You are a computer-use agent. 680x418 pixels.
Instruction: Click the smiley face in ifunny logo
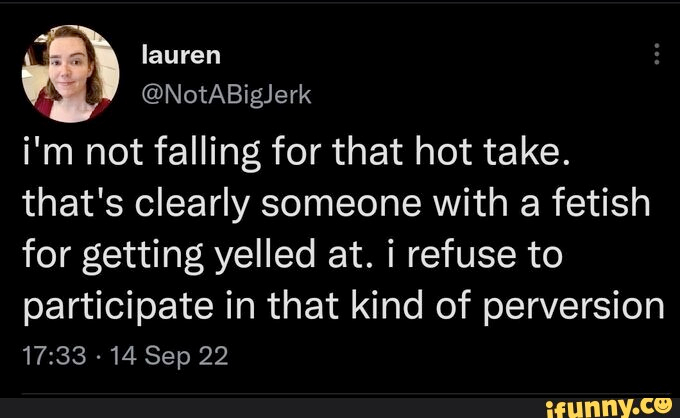click(x=665, y=403)
